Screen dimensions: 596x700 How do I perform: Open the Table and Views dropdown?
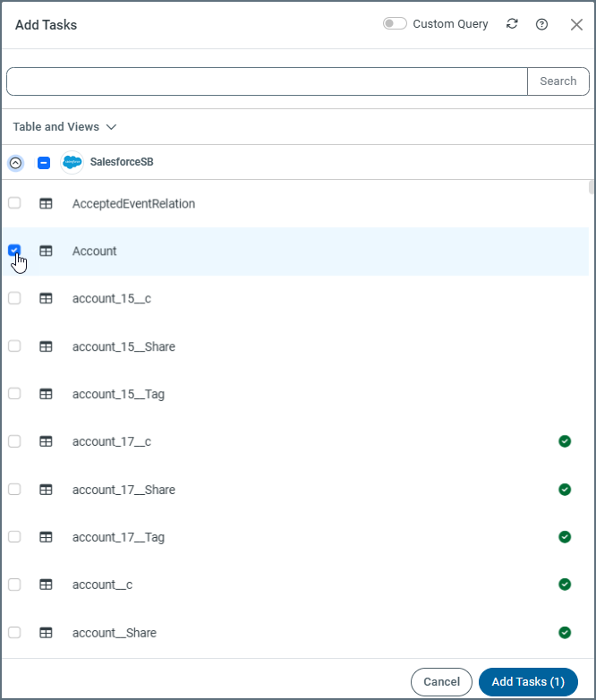coord(64,127)
